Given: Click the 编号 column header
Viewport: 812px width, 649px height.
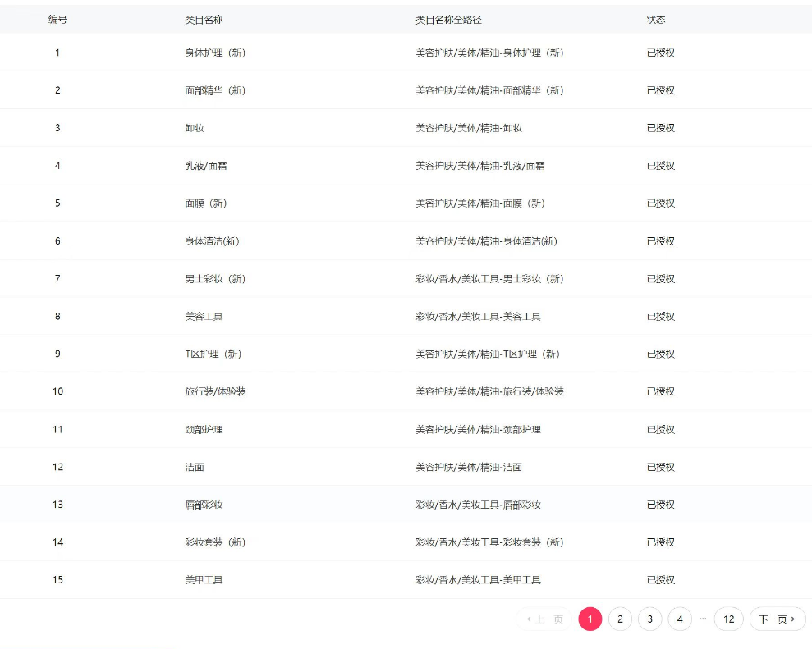Looking at the screenshot, I should point(57,20).
